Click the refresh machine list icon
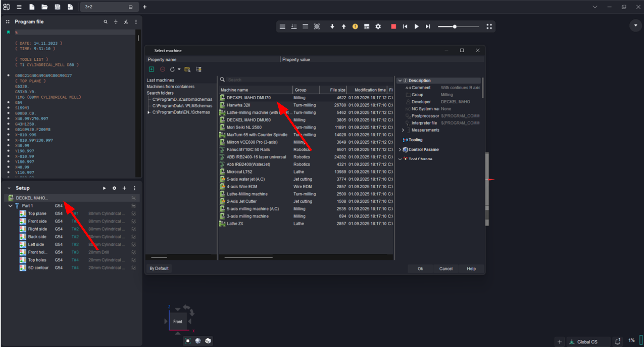Viewport: 644px width, 347px height. click(172, 69)
